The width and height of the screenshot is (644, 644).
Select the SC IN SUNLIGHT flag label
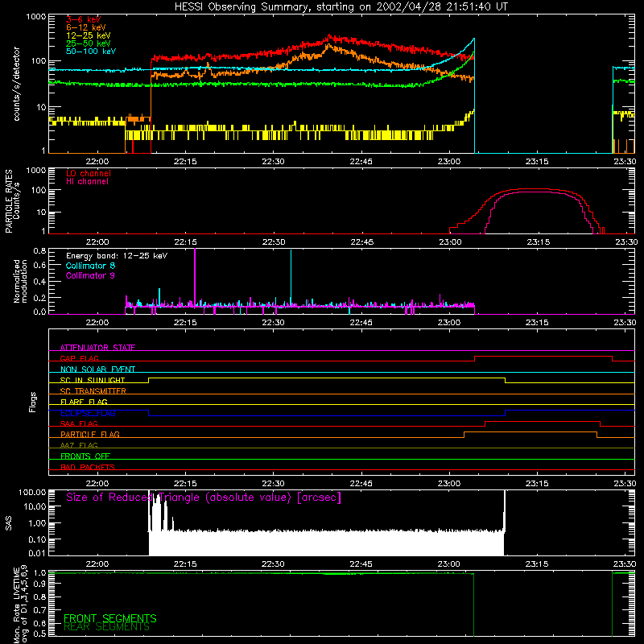click(93, 380)
